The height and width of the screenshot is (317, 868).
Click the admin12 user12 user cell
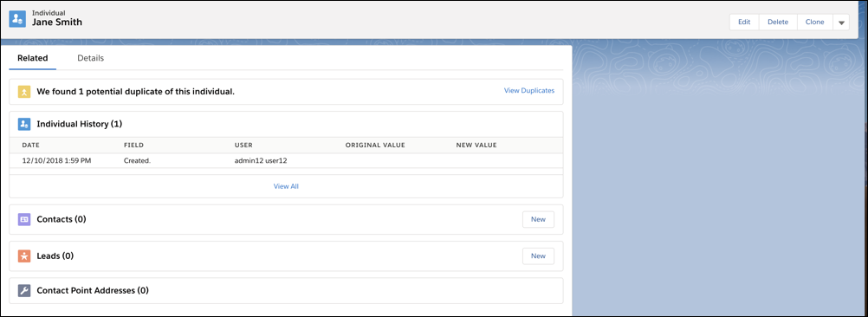(261, 160)
